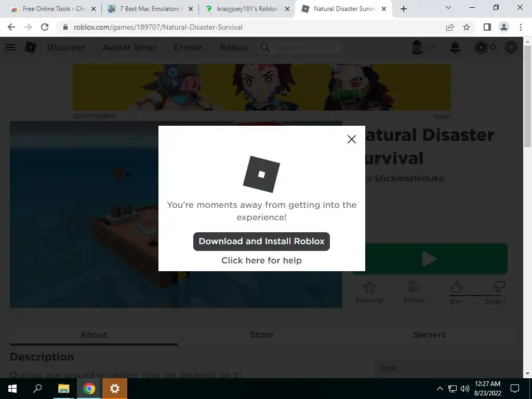Close the Free Online Tools tab
The height and width of the screenshot is (399, 532).
coord(94,9)
